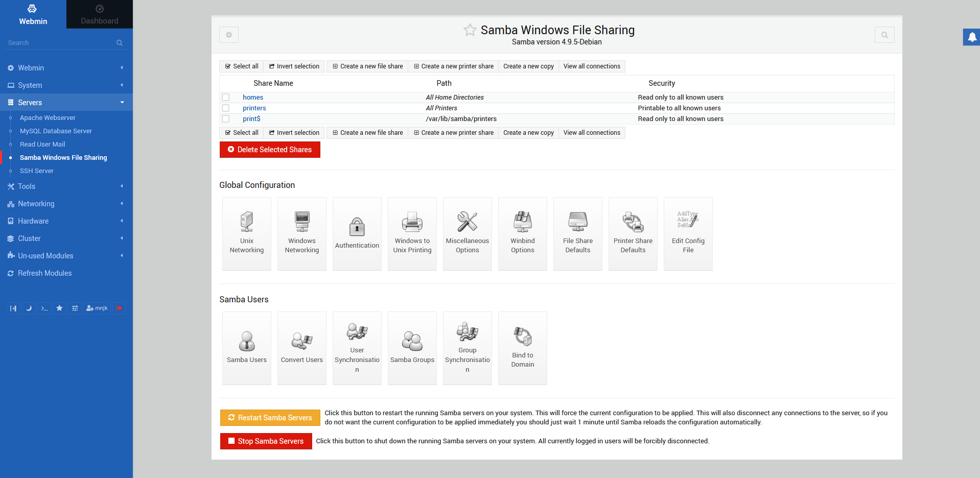
Task: Open user mnjk account settings
Action: pyautogui.click(x=97, y=308)
